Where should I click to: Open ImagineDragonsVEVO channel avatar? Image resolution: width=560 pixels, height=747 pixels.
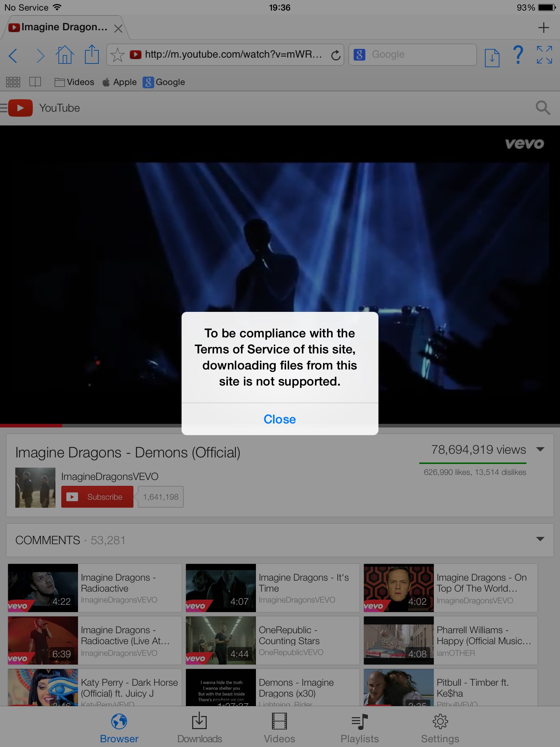coord(35,488)
